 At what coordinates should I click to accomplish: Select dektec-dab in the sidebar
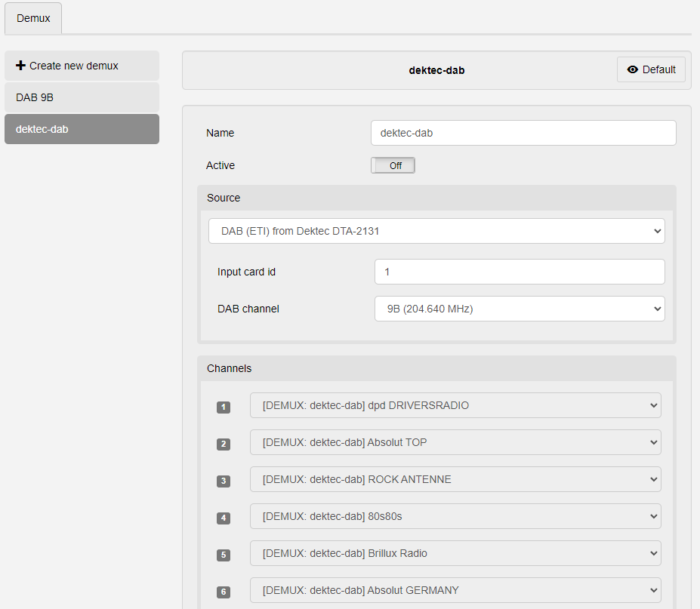[82, 129]
